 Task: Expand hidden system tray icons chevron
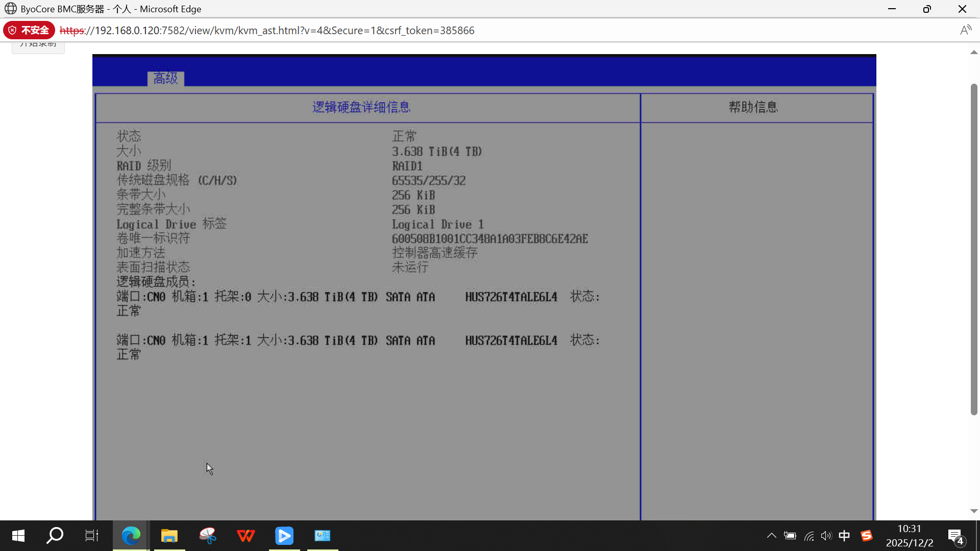tap(771, 536)
